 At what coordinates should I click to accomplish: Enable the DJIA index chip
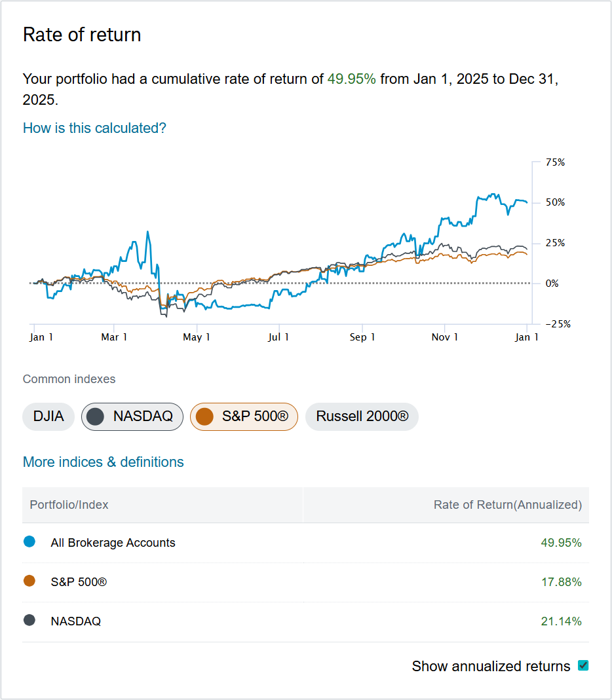pyautogui.click(x=48, y=416)
